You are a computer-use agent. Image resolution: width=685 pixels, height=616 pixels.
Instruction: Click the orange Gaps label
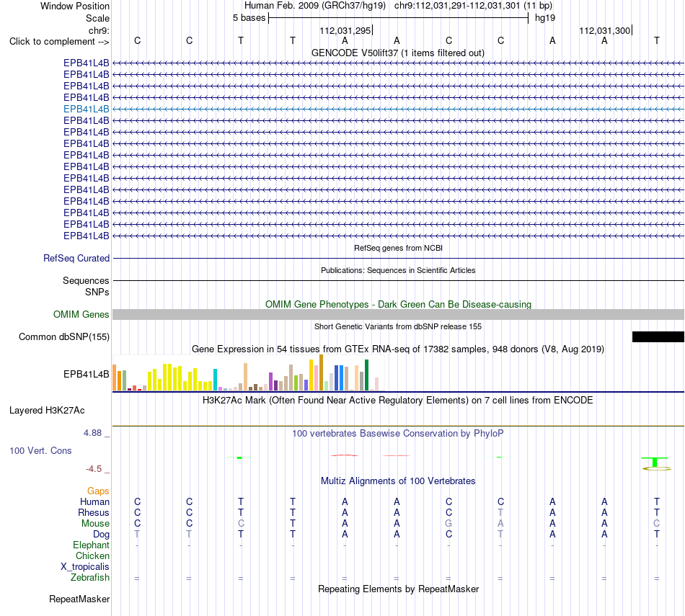[98, 491]
